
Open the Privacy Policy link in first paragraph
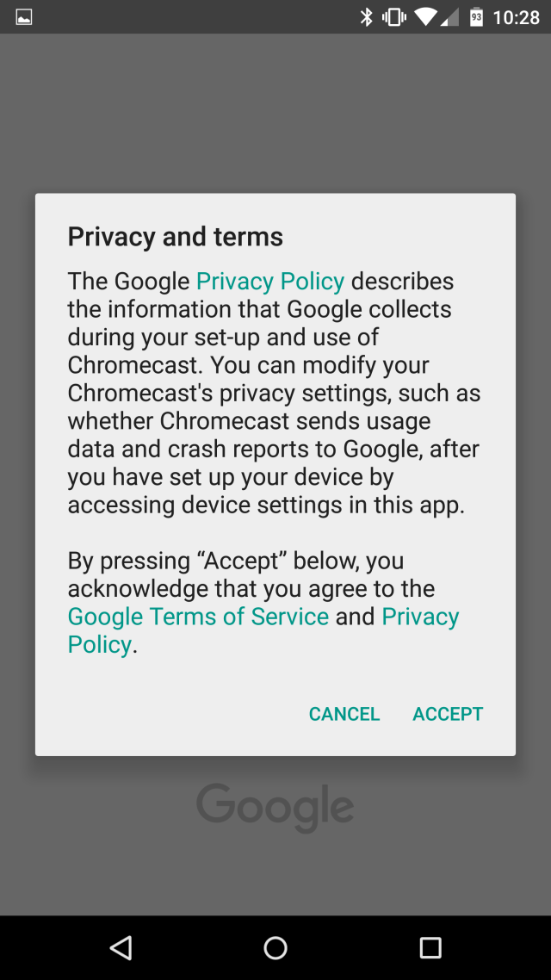pos(270,282)
